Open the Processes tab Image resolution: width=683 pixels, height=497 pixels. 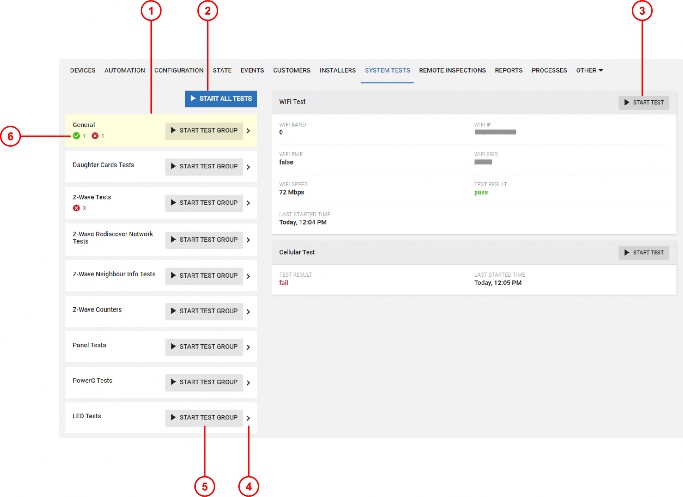tap(549, 70)
